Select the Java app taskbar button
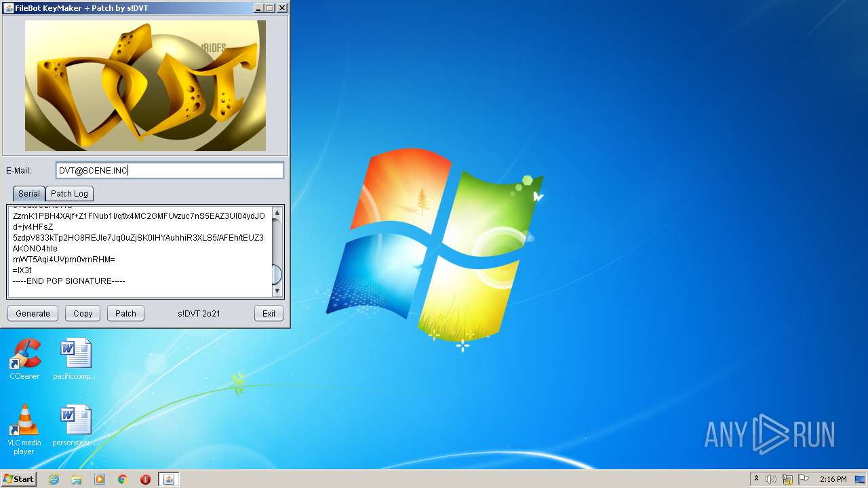This screenshot has height=488, width=868. (169, 479)
